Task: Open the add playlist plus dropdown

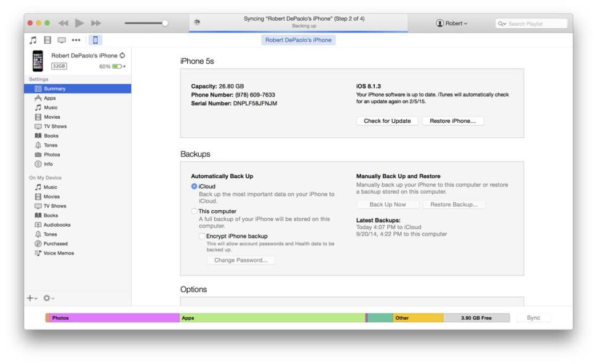Action: point(33,298)
